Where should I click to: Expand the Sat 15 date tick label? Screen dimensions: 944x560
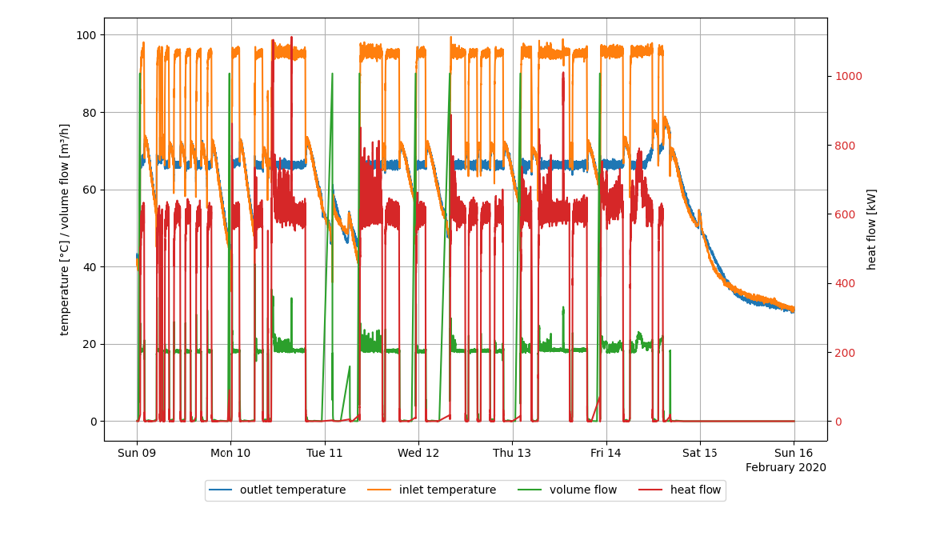tap(698, 452)
